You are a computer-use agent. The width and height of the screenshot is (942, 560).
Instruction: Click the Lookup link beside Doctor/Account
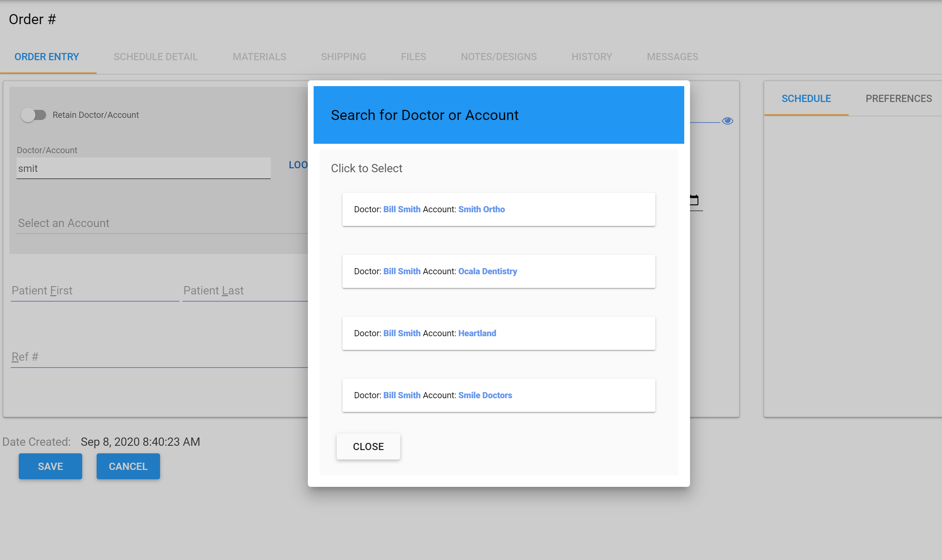298,165
